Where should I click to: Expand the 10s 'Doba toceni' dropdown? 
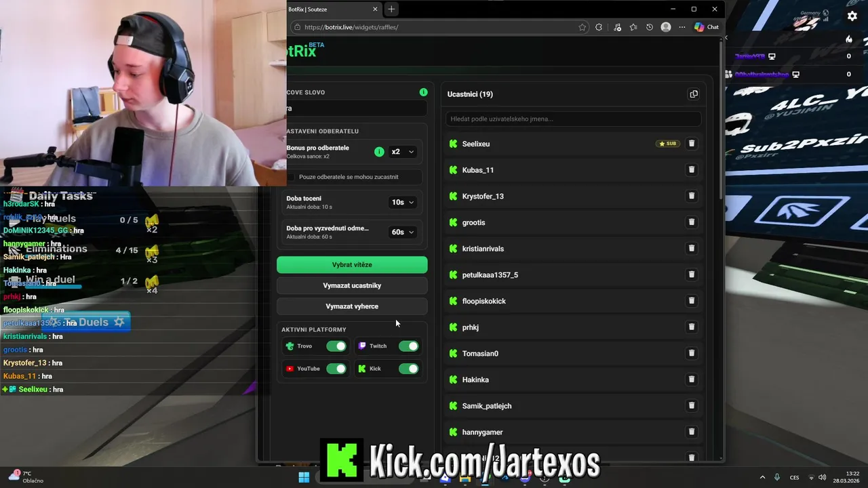pos(402,202)
